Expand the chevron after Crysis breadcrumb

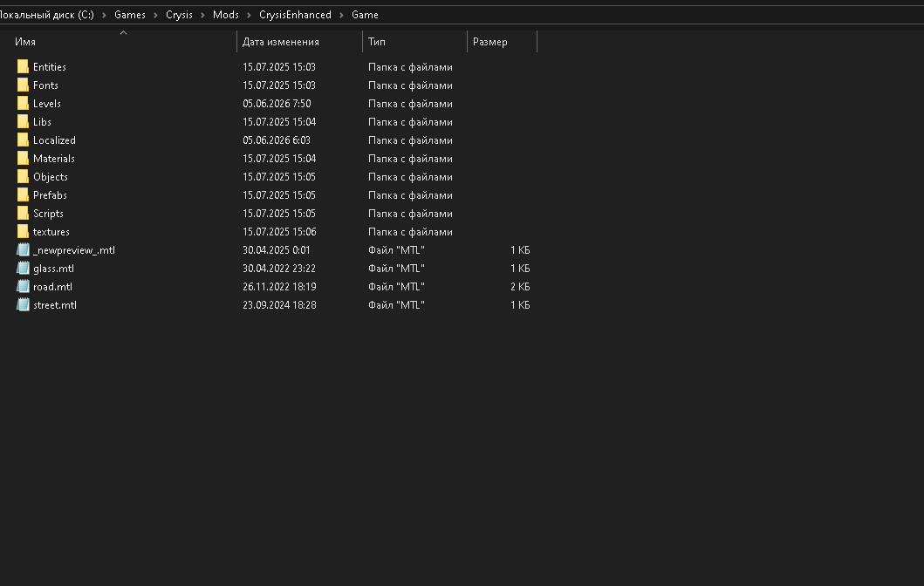pos(202,15)
